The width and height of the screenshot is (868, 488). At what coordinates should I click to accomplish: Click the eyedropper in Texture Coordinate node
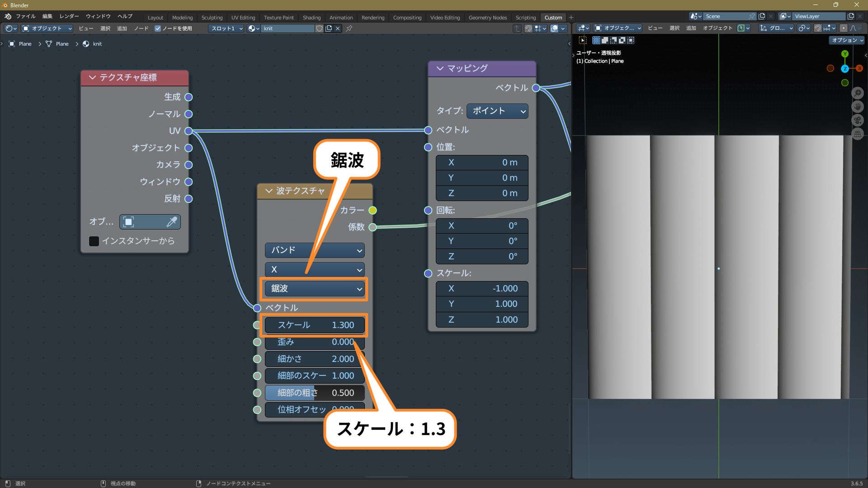click(x=172, y=222)
